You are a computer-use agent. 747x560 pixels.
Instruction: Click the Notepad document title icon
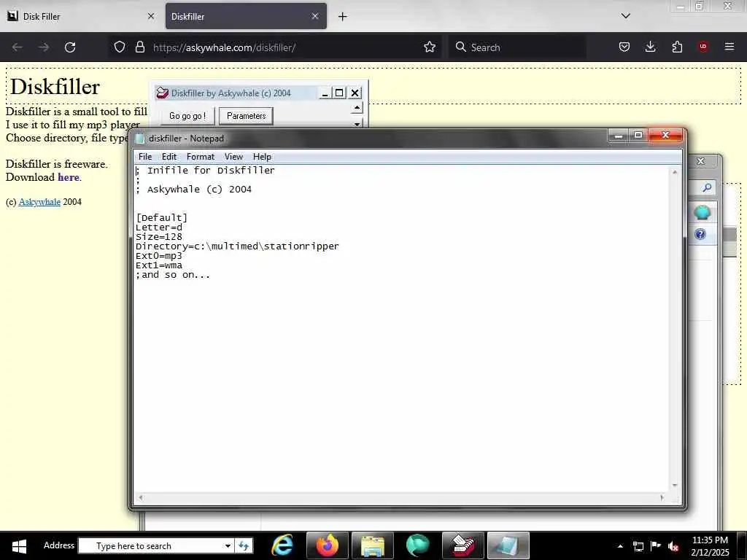pos(139,138)
